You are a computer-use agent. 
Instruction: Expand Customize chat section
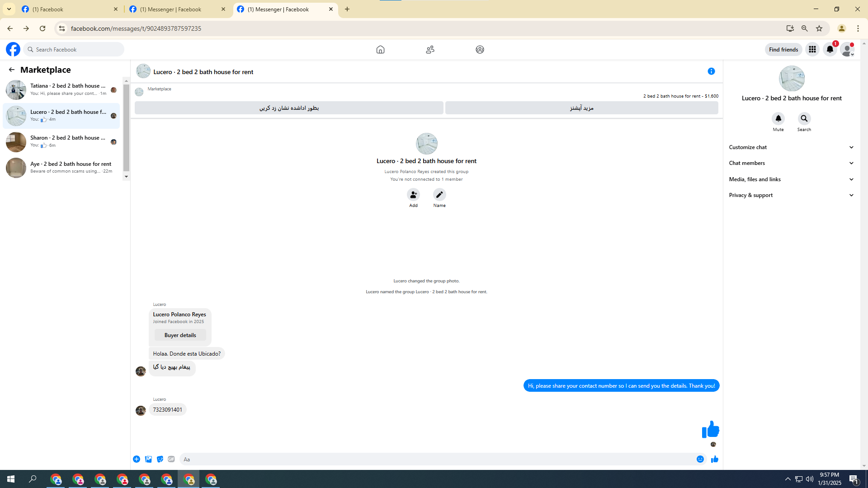[792, 147]
